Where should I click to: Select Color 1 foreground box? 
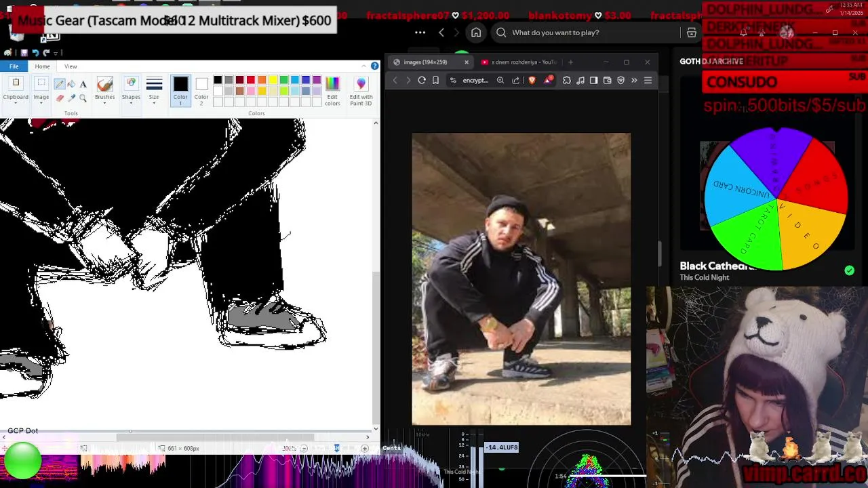180,91
